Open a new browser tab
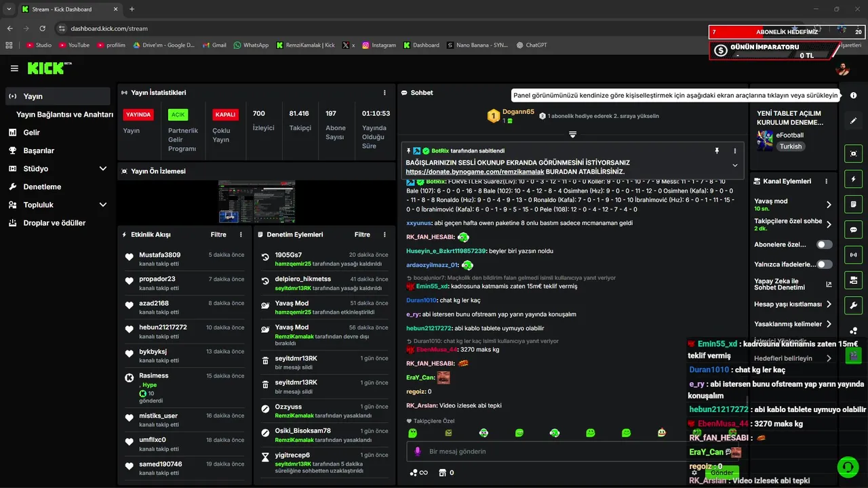The height and width of the screenshot is (488, 868). pyautogui.click(x=132, y=9)
